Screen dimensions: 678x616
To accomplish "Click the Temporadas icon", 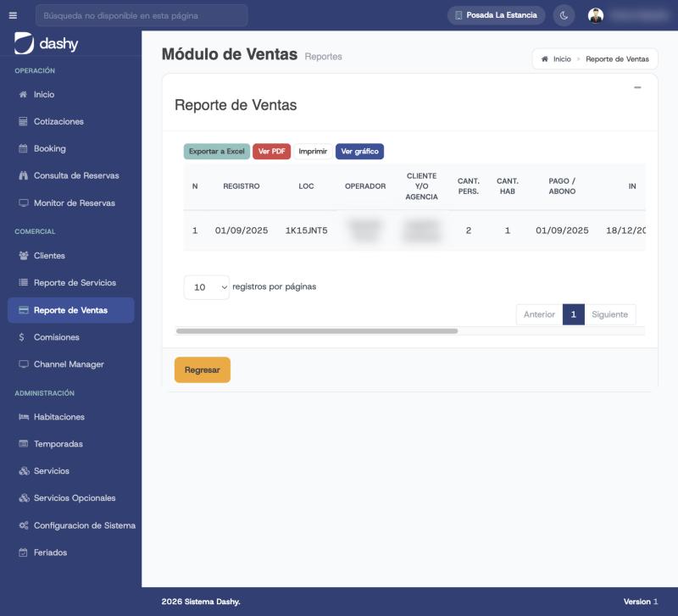I will click(24, 443).
